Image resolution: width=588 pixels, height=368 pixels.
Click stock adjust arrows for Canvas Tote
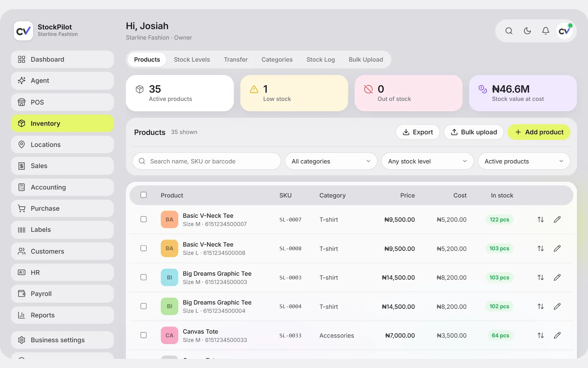(540, 335)
